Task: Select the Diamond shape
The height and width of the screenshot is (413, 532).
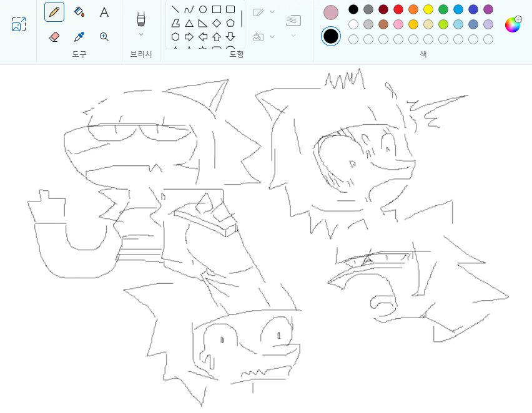Action: [217, 23]
